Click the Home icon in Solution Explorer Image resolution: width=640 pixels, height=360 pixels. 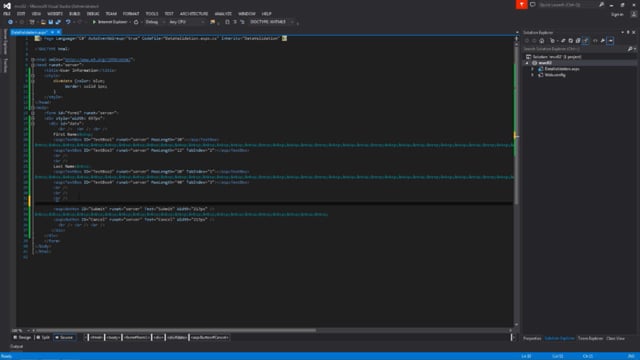(x=542, y=40)
